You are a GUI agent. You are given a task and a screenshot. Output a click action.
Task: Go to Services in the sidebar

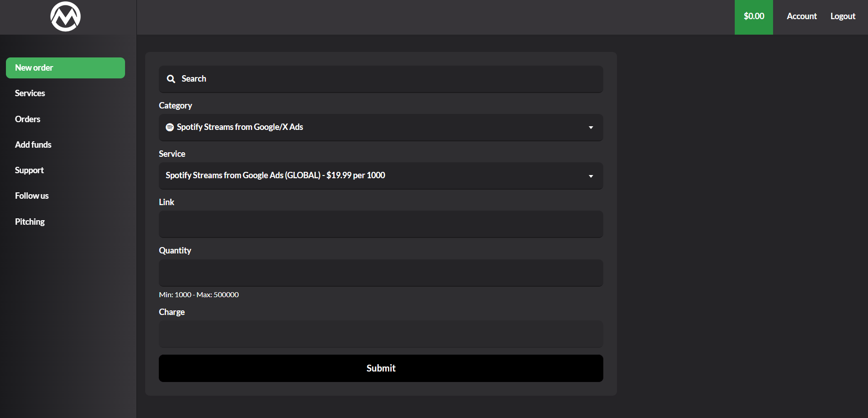(x=30, y=93)
